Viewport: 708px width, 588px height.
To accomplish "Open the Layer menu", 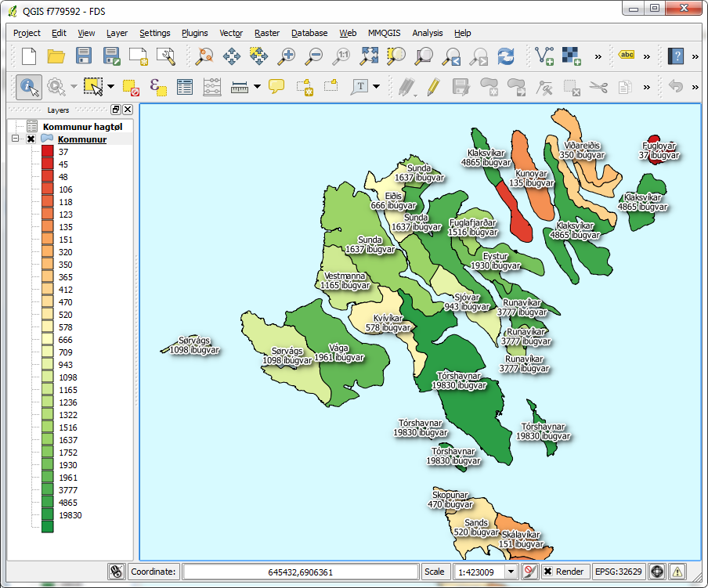I will click(117, 33).
